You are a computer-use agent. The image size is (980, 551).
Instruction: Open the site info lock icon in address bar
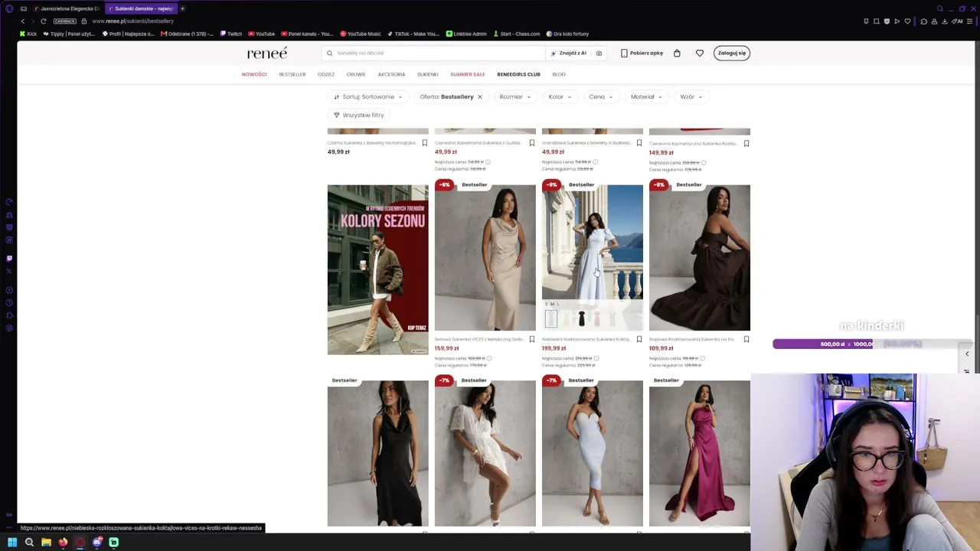point(83,21)
